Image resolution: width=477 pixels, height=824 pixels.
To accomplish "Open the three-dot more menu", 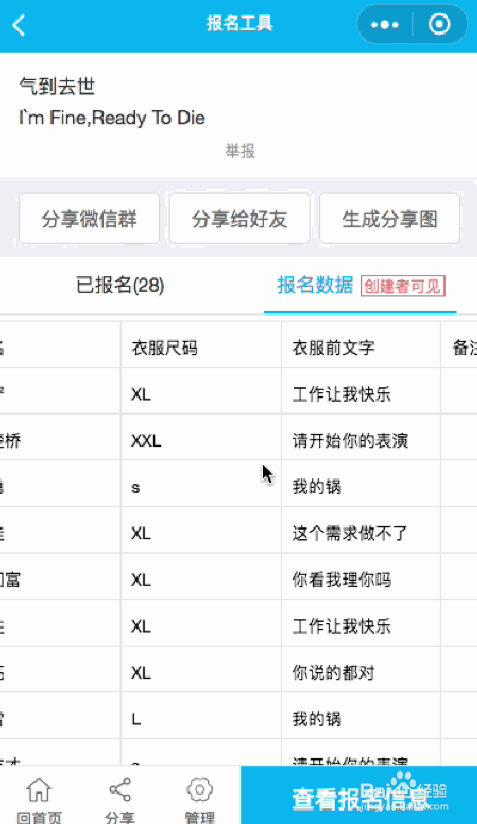I will click(385, 25).
